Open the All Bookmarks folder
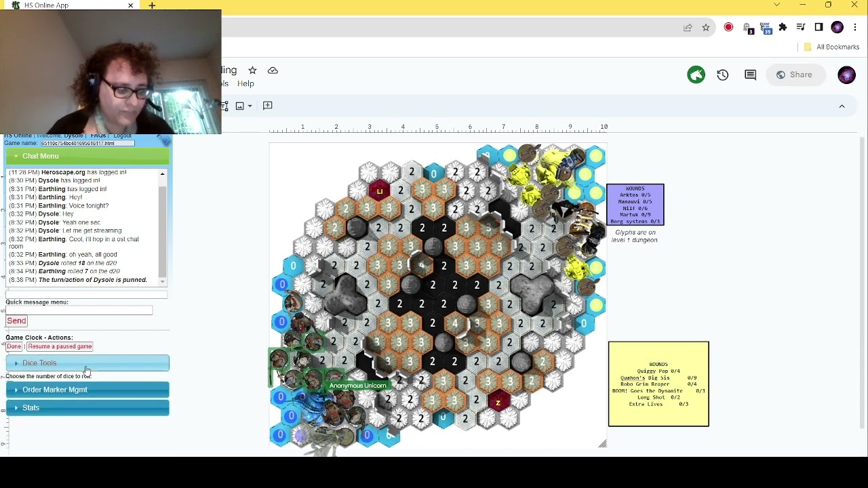This screenshot has width=868, height=488. (x=831, y=47)
